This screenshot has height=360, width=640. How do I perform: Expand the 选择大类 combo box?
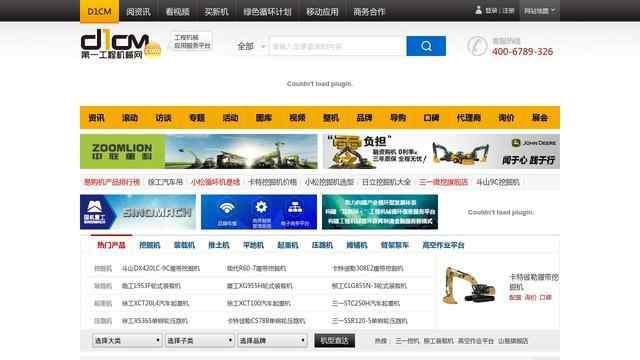127,340
